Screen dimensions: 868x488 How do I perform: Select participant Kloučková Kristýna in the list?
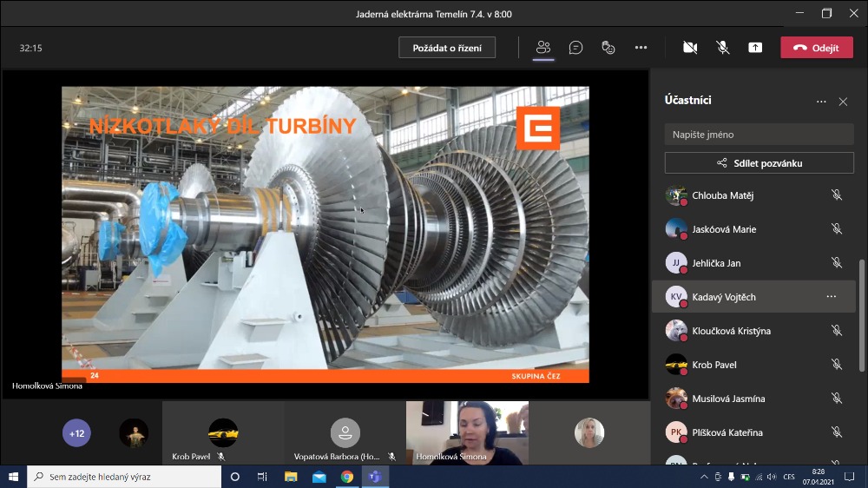[731, 331]
